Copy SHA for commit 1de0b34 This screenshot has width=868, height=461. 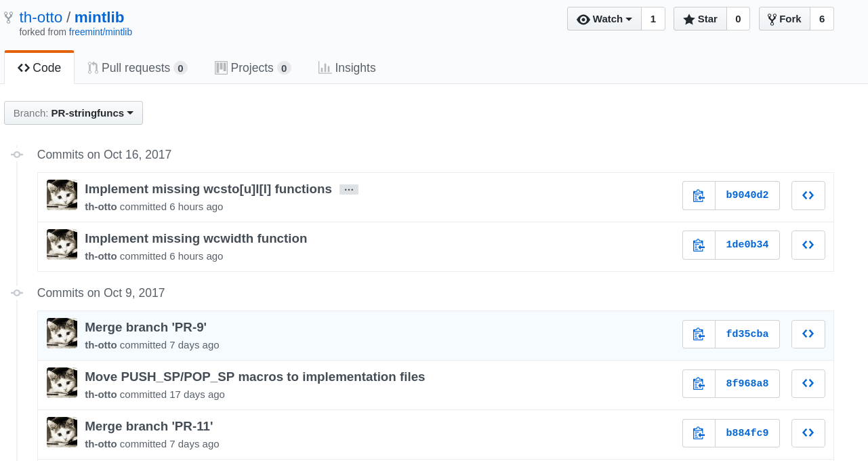click(699, 245)
